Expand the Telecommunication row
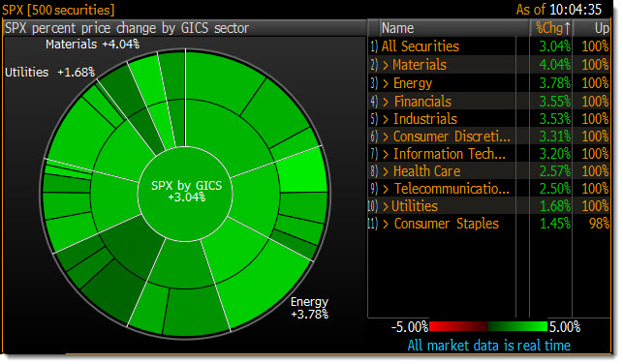This screenshot has width=623, height=364. point(386,189)
